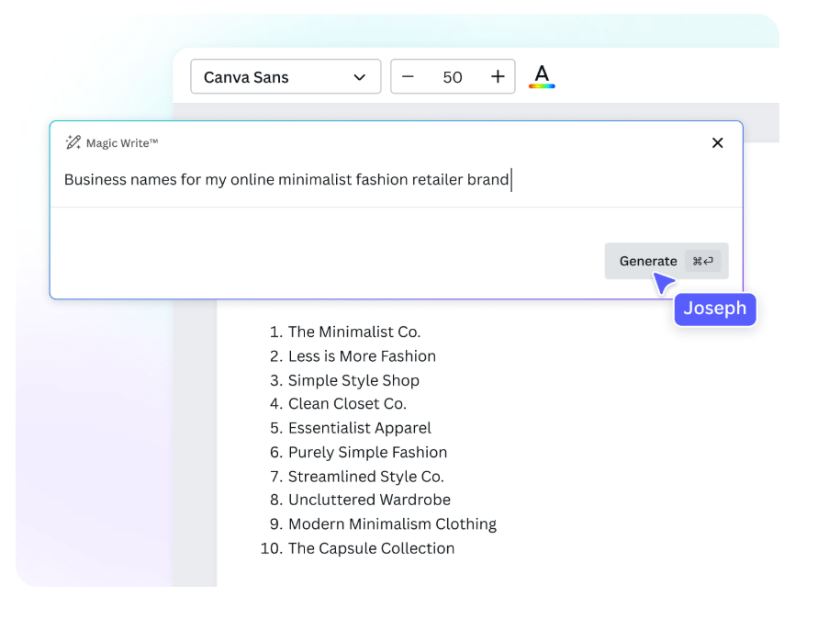Click 'Less is More Fashion' list item
The image size is (840, 619).
[x=362, y=355]
